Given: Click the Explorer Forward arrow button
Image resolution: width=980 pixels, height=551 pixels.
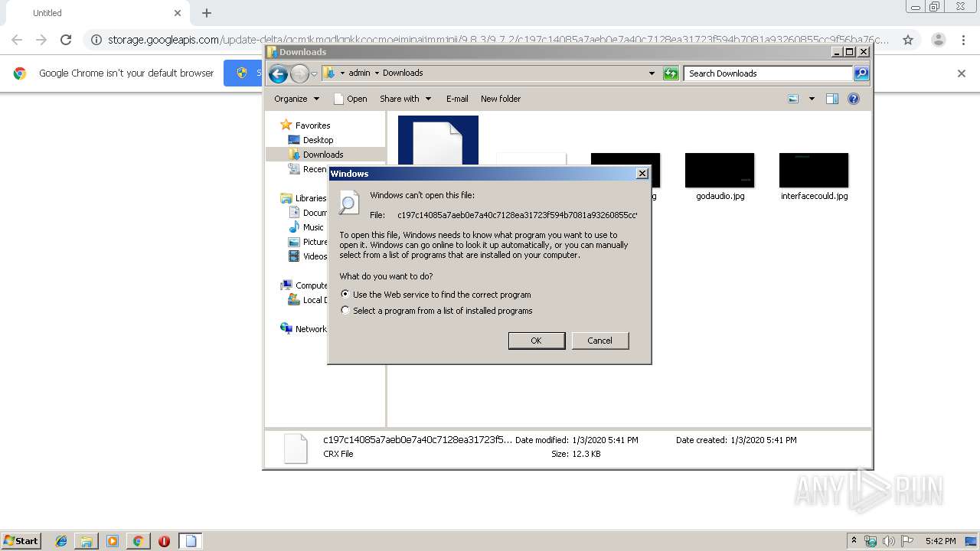Looking at the screenshot, I should coord(299,73).
